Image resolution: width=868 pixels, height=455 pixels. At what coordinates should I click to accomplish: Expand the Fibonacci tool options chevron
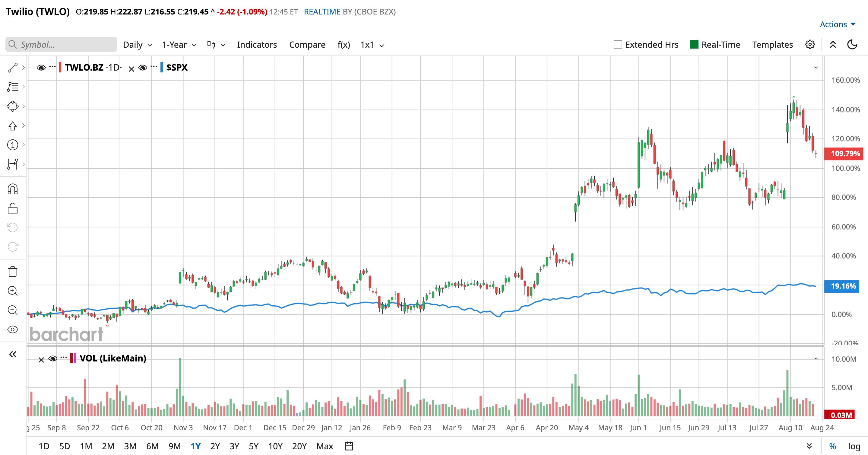tap(23, 87)
